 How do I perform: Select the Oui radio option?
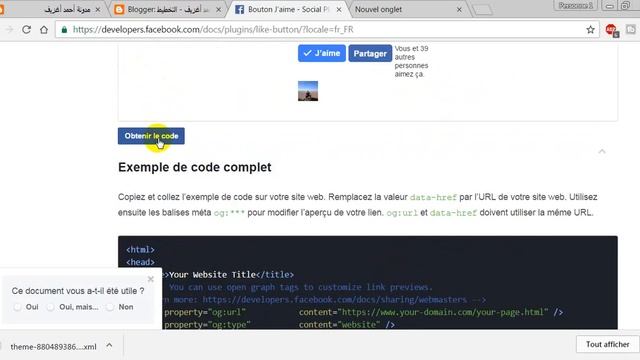(x=17, y=307)
